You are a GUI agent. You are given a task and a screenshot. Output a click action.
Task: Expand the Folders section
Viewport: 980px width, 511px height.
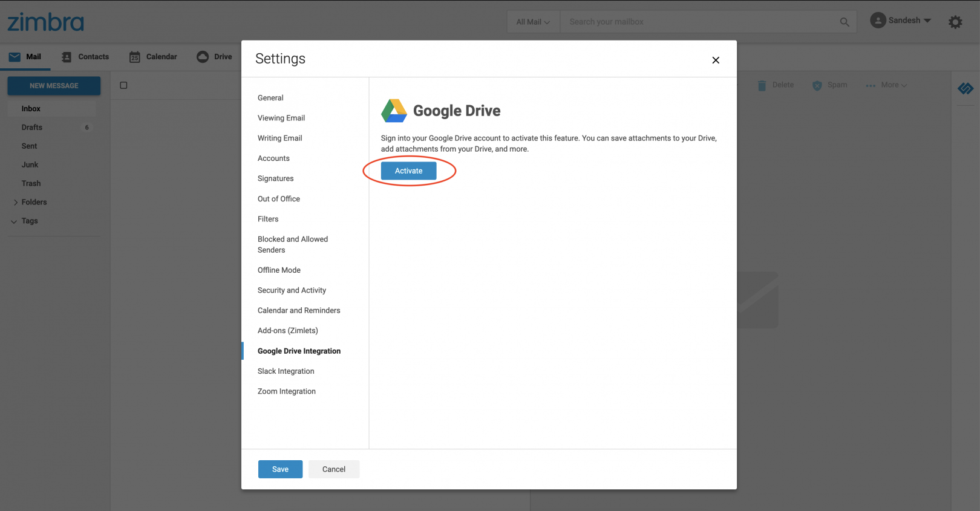click(16, 203)
